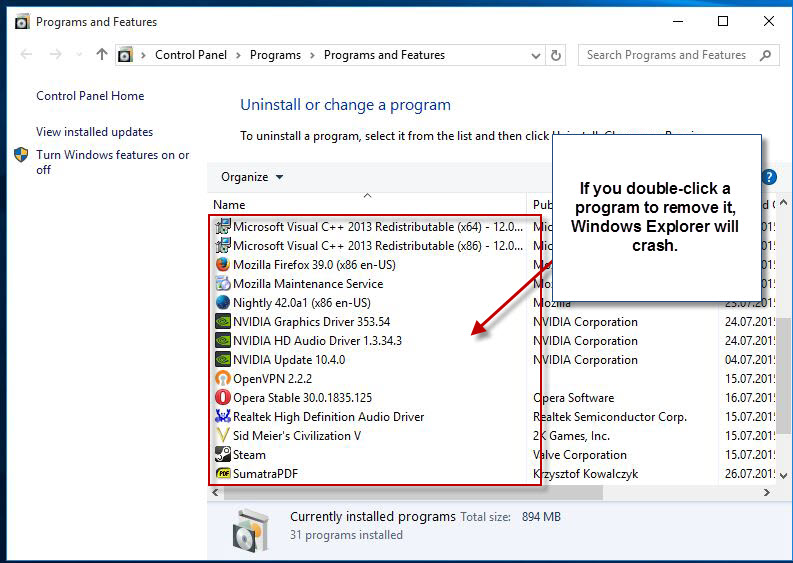Click Valve Corporation publisher cell
Image resolution: width=793 pixels, height=563 pixels.
tap(580, 455)
